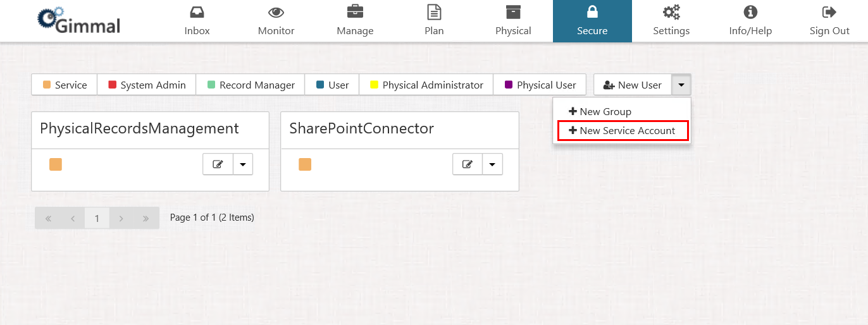The height and width of the screenshot is (325, 868).
Task: Open the Inbox tray icon
Action: click(x=197, y=13)
